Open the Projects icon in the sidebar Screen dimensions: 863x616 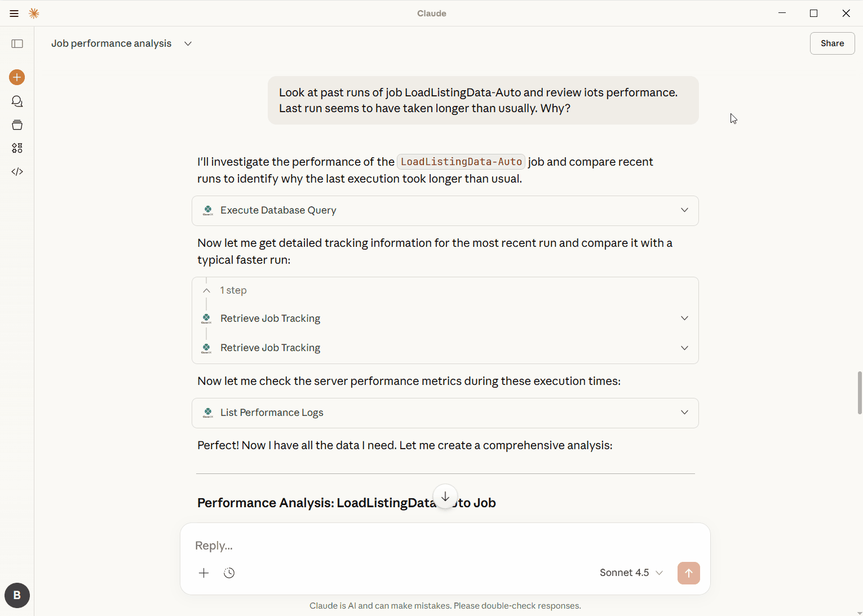pyautogui.click(x=17, y=125)
